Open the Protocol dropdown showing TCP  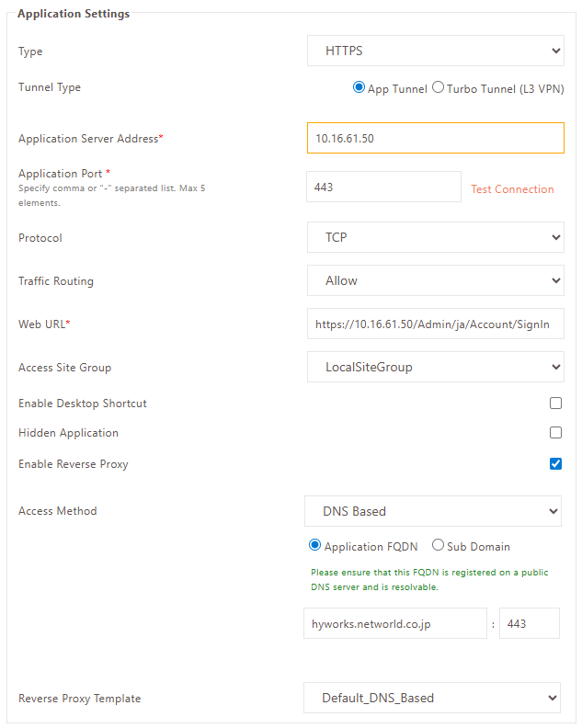(435, 237)
